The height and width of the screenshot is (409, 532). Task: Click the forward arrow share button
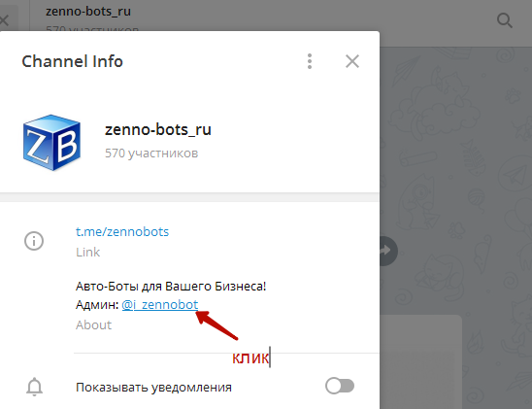(x=388, y=251)
